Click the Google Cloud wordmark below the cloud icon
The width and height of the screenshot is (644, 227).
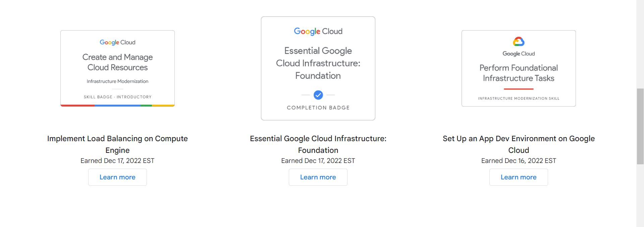tap(519, 54)
